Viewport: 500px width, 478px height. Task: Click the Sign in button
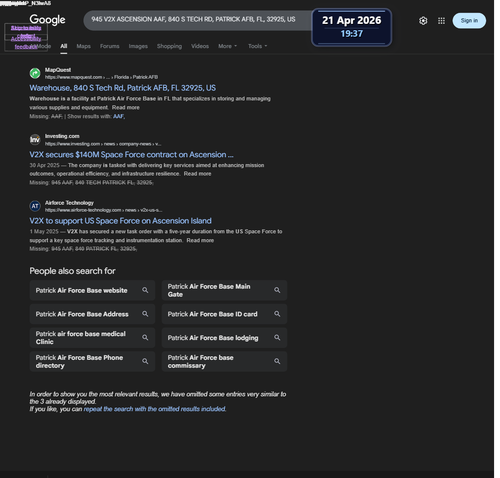(x=469, y=21)
